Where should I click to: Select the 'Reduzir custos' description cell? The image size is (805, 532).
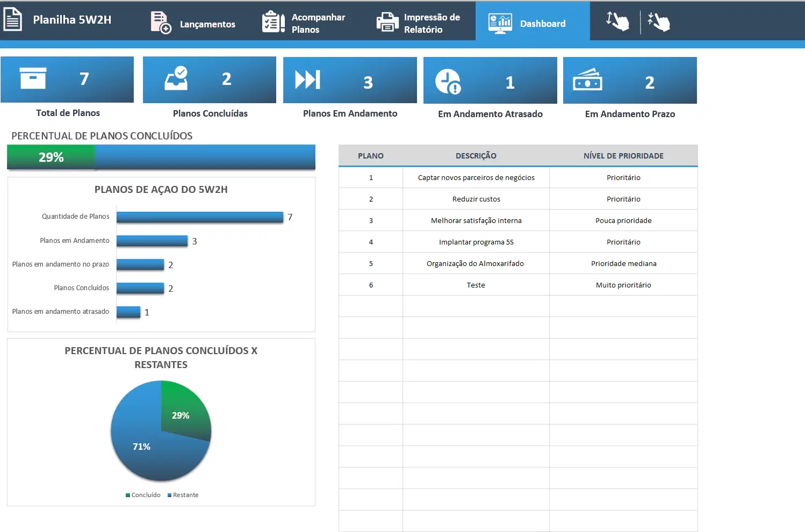(476, 199)
